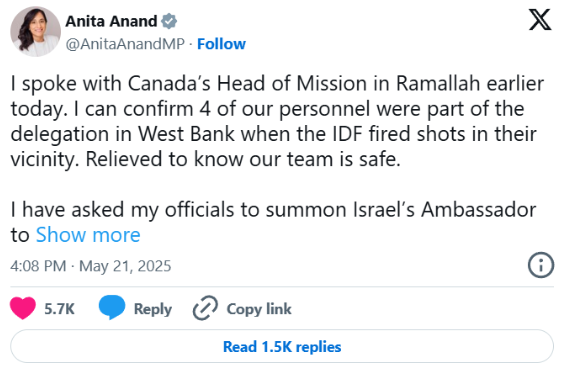
Task: Select the Reply text label
Action: pyautogui.click(x=153, y=310)
